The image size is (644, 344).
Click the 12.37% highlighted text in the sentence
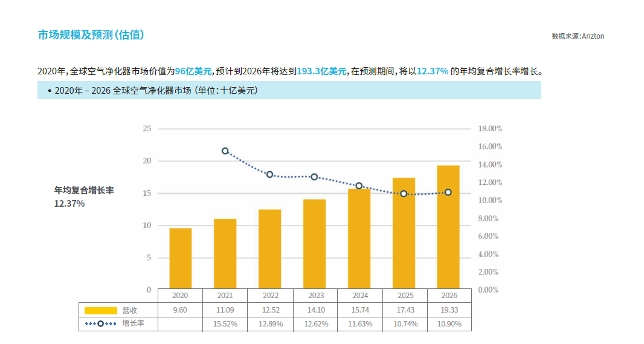click(x=433, y=71)
